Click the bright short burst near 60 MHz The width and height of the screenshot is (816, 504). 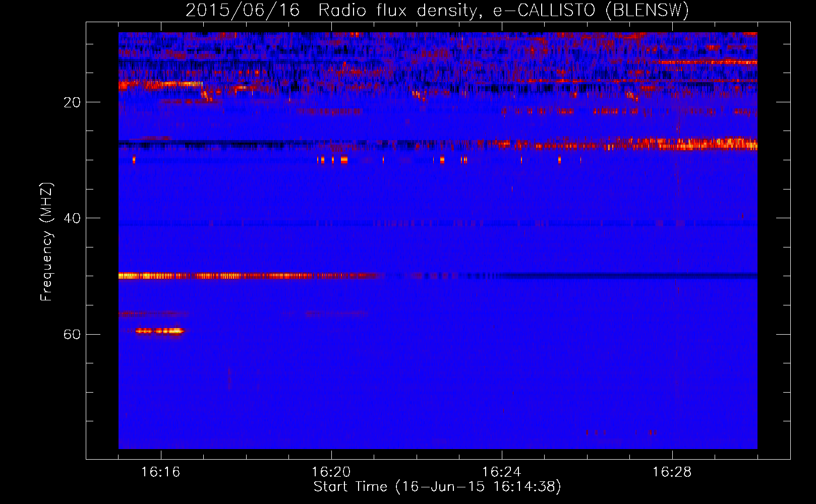point(159,331)
